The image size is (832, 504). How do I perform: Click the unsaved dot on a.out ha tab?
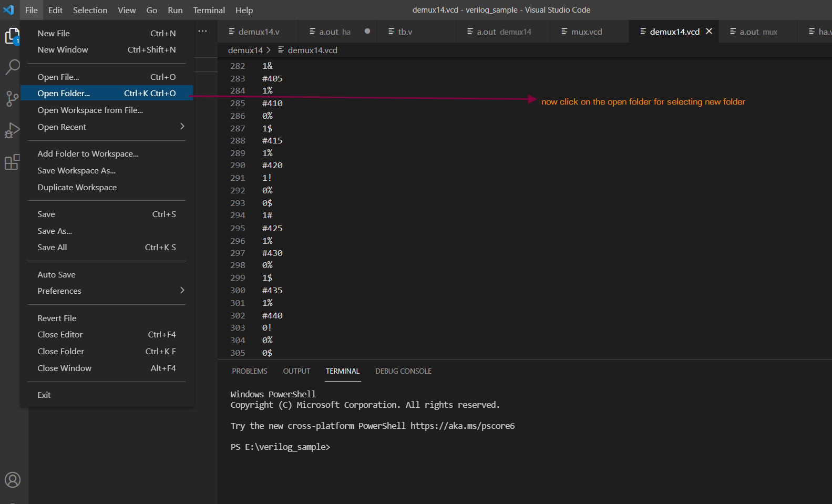367,32
